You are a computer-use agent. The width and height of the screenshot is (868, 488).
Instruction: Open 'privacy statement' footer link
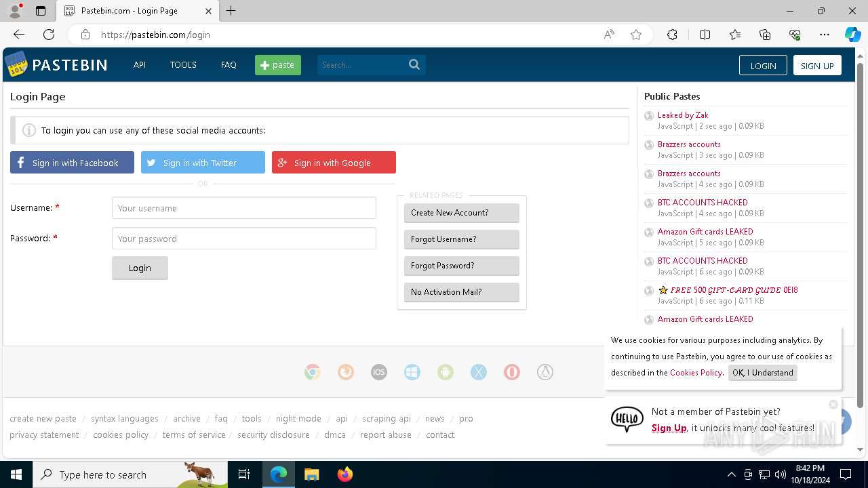point(44,435)
